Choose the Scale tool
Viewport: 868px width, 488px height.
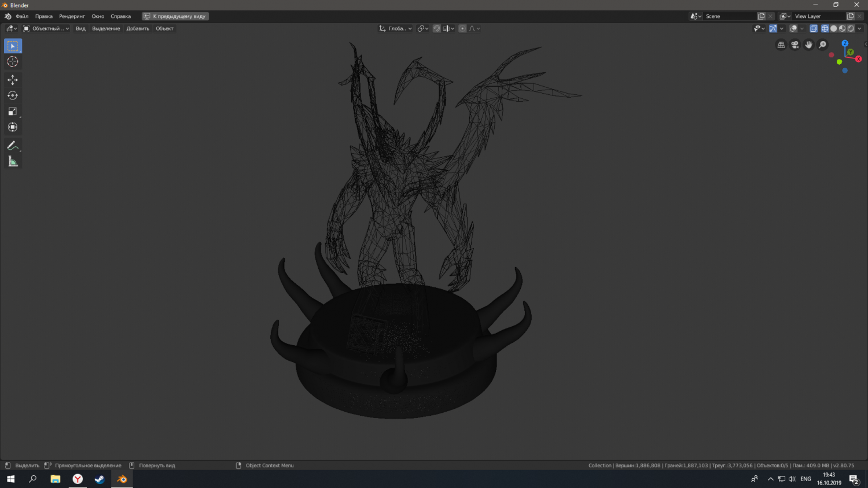[x=13, y=112]
